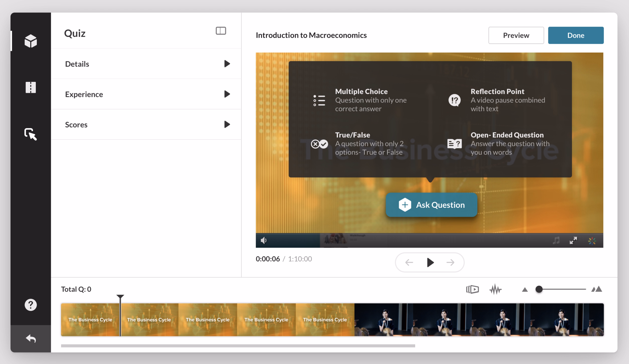Open the help question mark icon
The height and width of the screenshot is (364, 629).
pos(31,305)
